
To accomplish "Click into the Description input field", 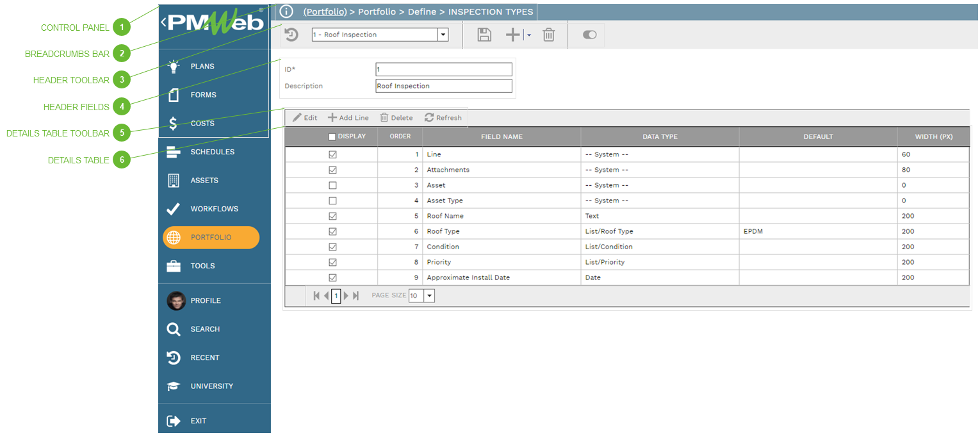I will [x=444, y=86].
